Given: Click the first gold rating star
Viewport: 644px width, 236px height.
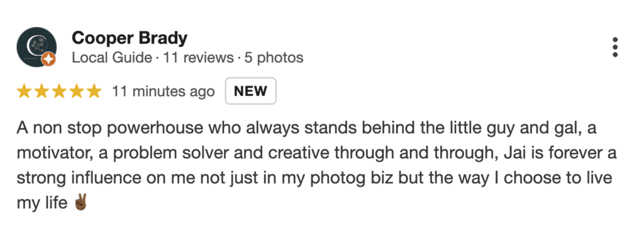Looking at the screenshot, I should (x=24, y=91).
